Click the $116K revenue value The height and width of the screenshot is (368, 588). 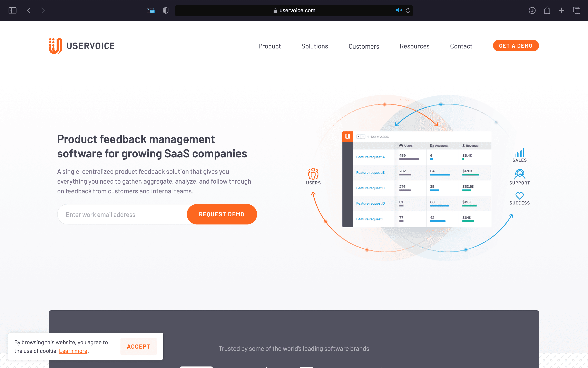coord(467,202)
